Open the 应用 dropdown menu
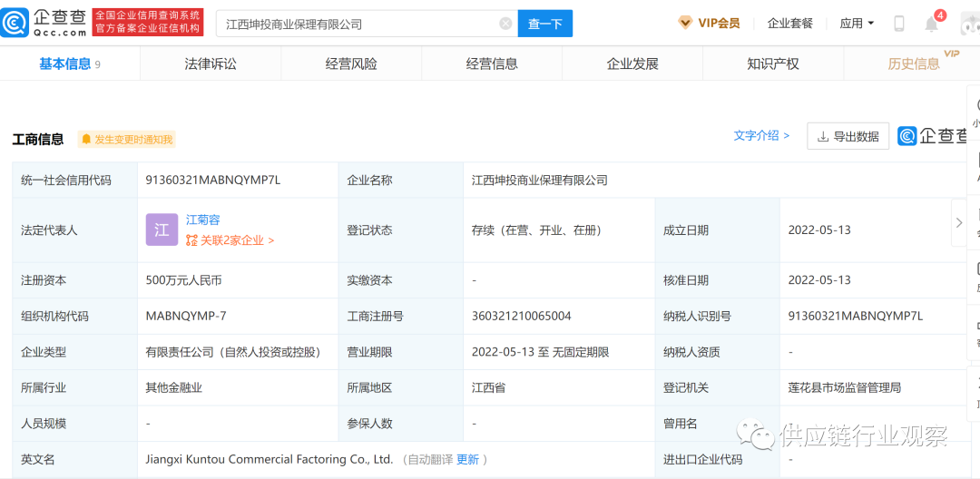The image size is (980, 479). click(x=857, y=24)
